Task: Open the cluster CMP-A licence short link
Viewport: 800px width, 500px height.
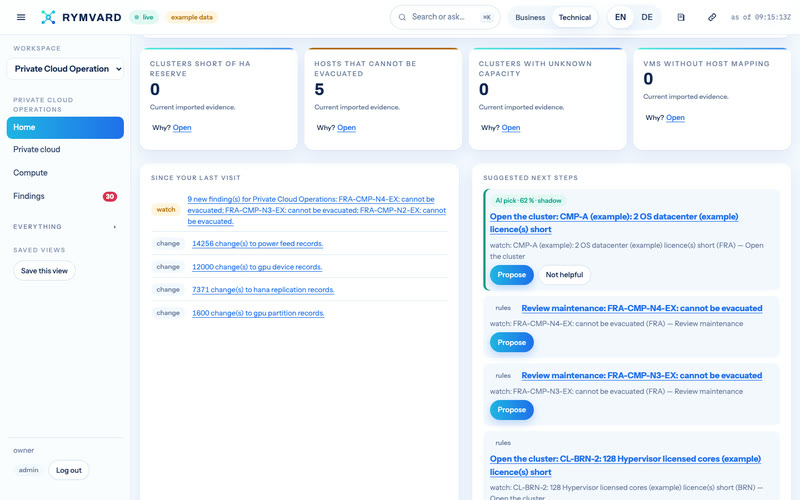Action: [x=614, y=223]
